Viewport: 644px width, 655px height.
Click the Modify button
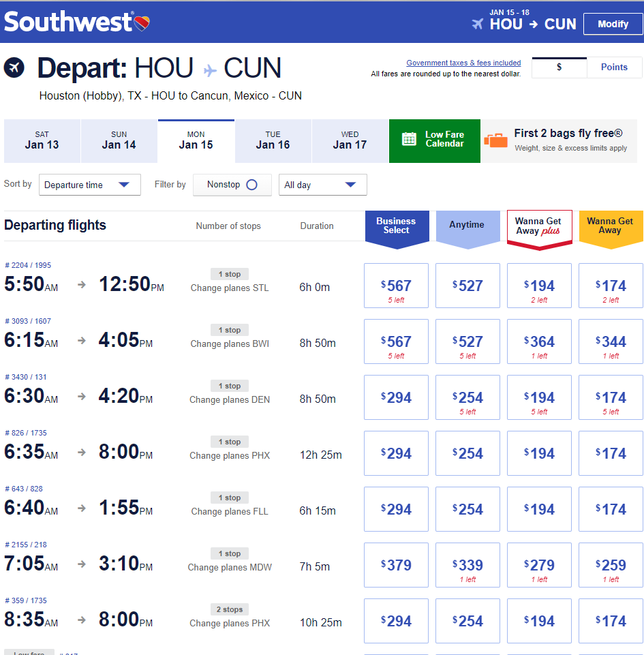pos(613,25)
